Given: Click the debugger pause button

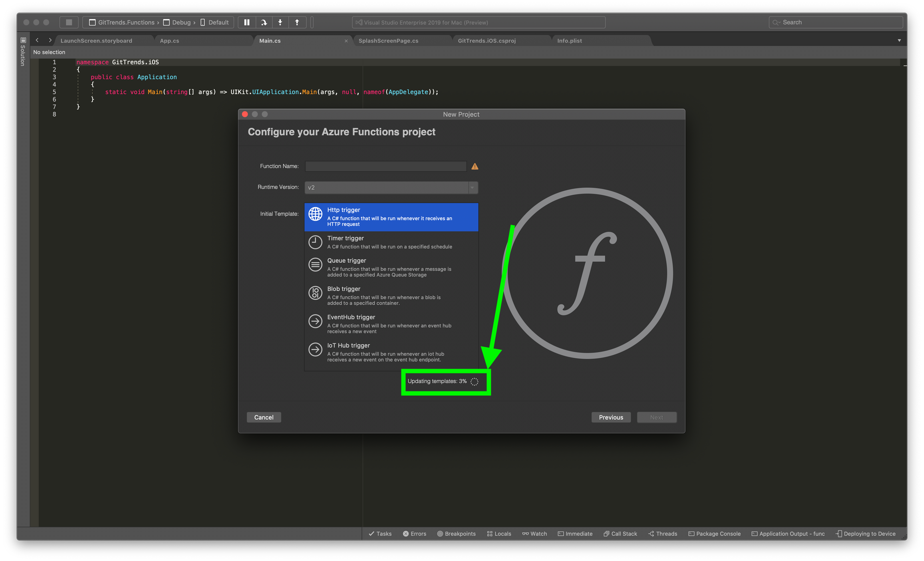Looking at the screenshot, I should [247, 22].
